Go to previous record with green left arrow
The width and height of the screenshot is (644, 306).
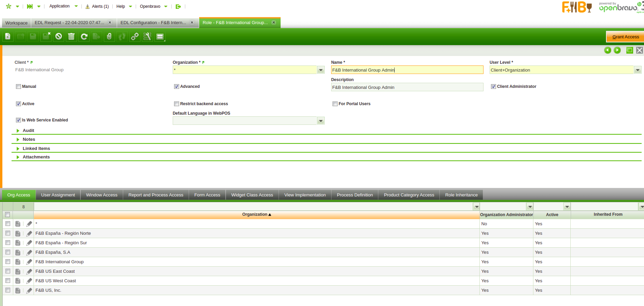click(608, 50)
